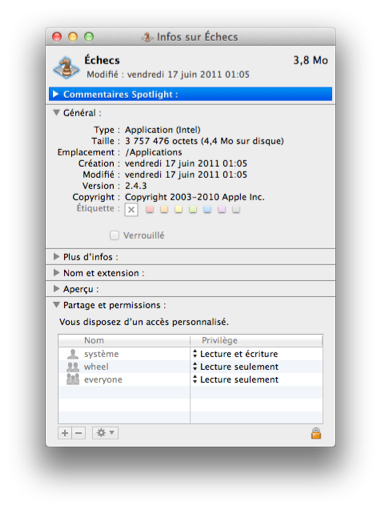The image size is (381, 510).
Task: Remove a user with the minus button
Action: tap(79, 433)
